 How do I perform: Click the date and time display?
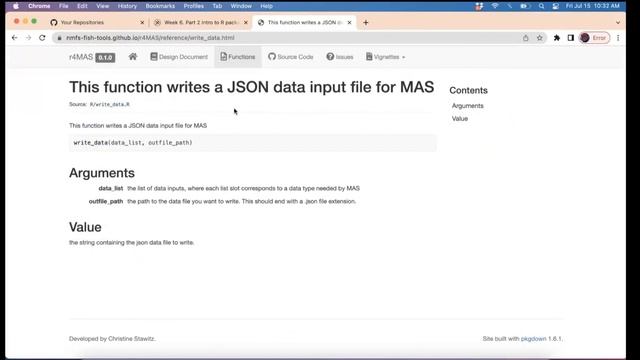(593, 6)
